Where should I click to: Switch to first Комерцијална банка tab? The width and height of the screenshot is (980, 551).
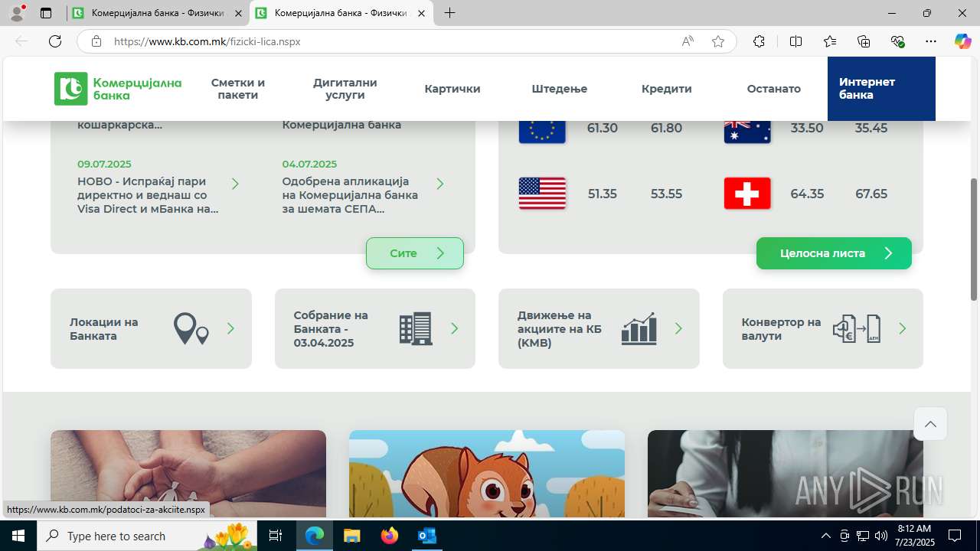pos(159,13)
